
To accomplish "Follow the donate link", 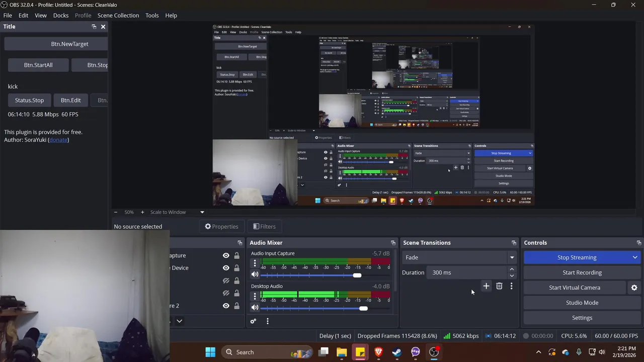I will 58,140.
